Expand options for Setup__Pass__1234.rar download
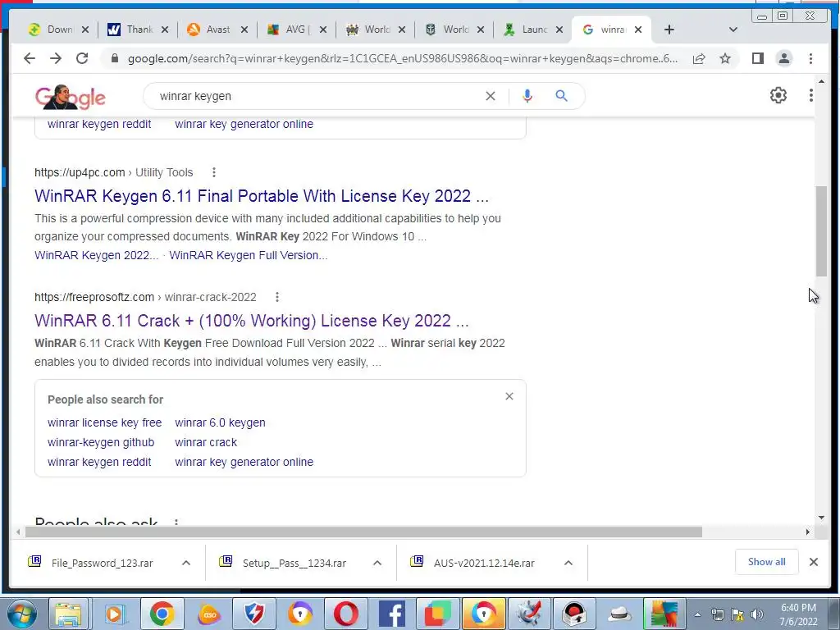840x630 pixels. (377, 563)
